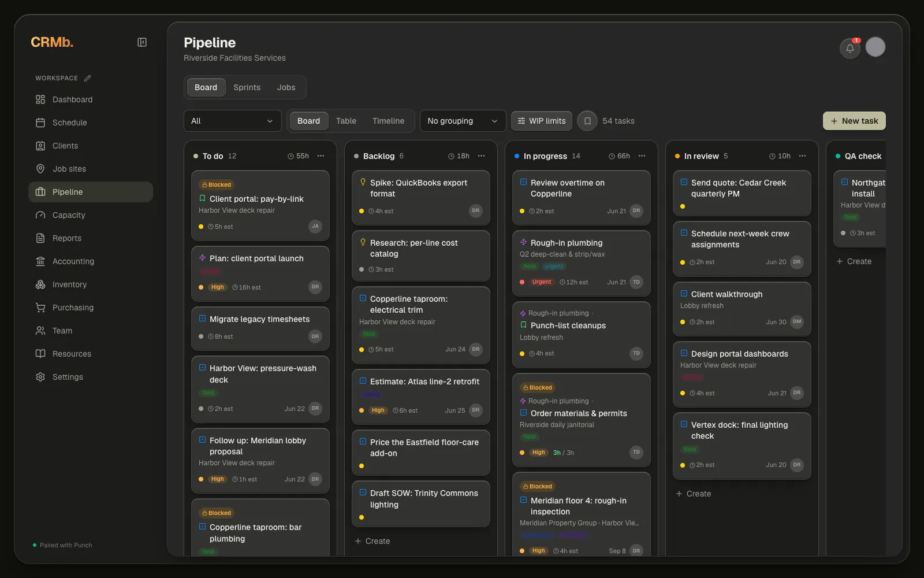The width and height of the screenshot is (924, 578).
Task: Check off Migrate legacy timesheets task
Action: 202,318
